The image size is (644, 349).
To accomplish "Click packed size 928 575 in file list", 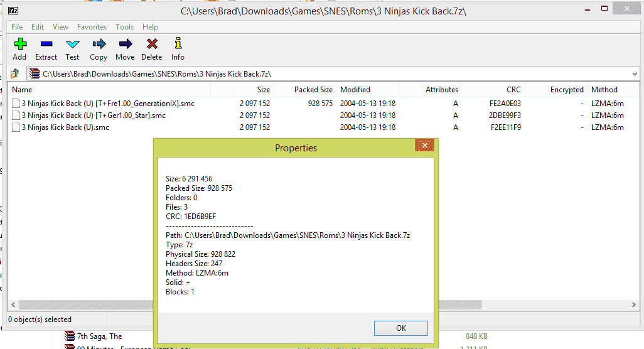I will coord(320,103).
